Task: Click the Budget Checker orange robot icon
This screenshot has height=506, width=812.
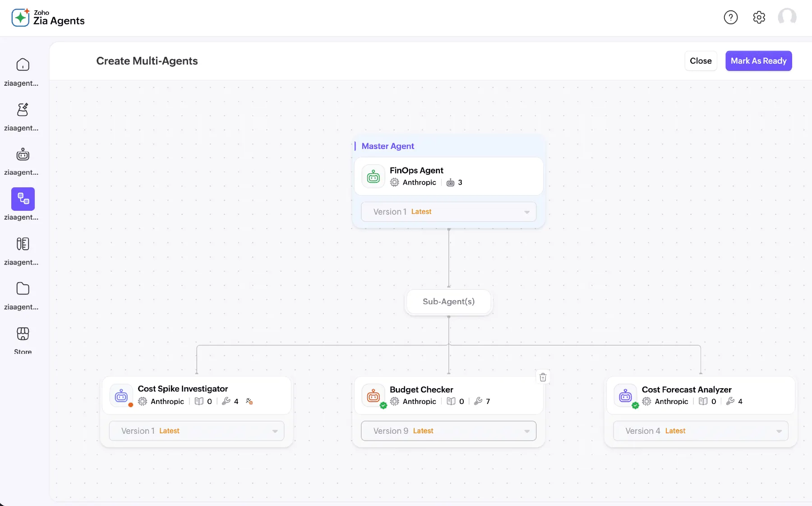Action: [x=374, y=396]
